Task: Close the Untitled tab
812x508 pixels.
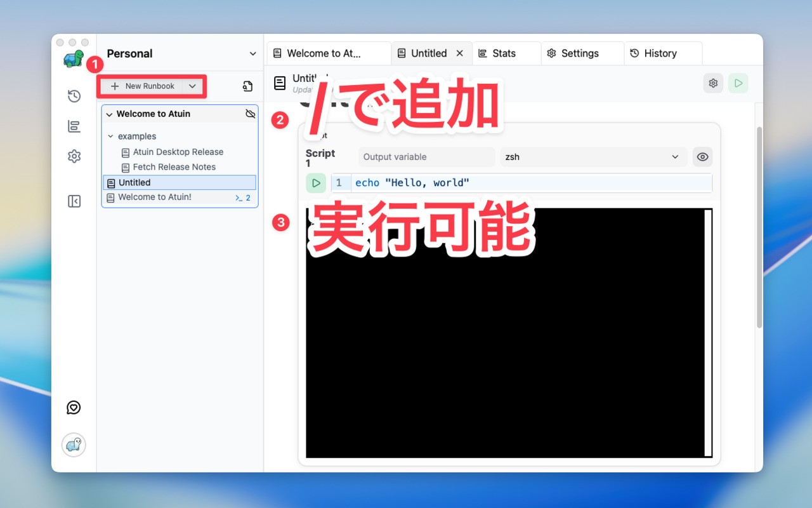Action: [460, 53]
